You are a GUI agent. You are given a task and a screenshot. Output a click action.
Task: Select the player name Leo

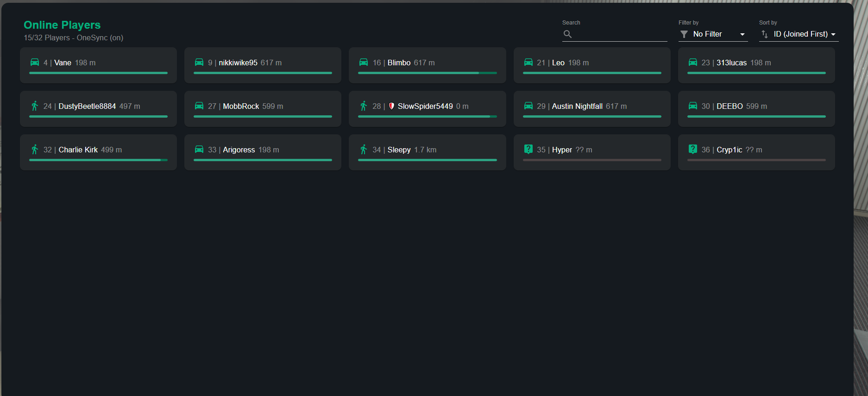pos(558,63)
